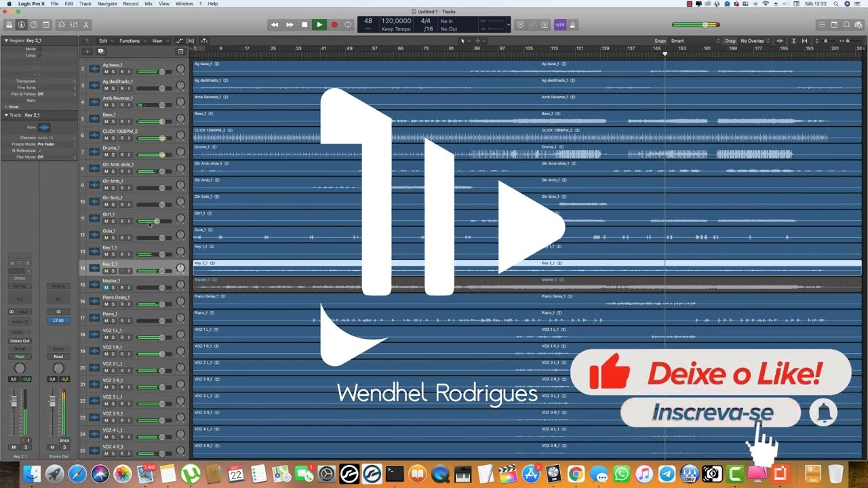The height and width of the screenshot is (488, 868).
Task: Toggle Q-Reference checkbox in Track inspector
Action: 40,150
